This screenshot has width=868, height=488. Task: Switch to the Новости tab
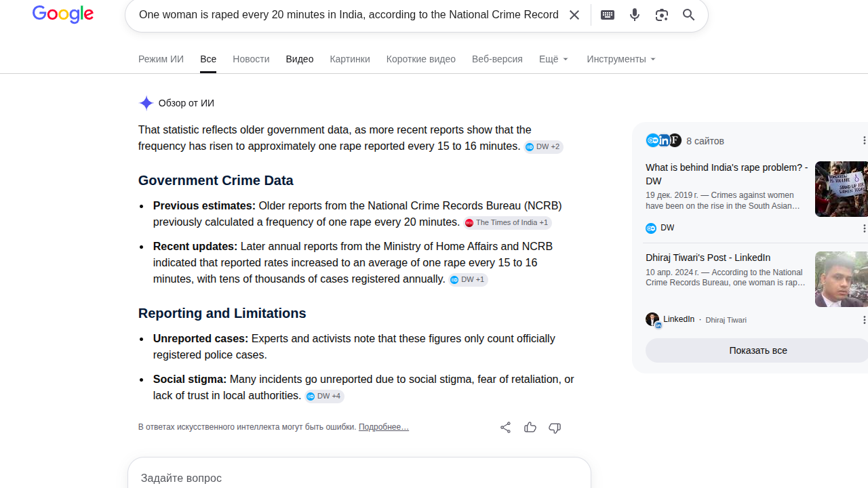pyautogui.click(x=251, y=59)
